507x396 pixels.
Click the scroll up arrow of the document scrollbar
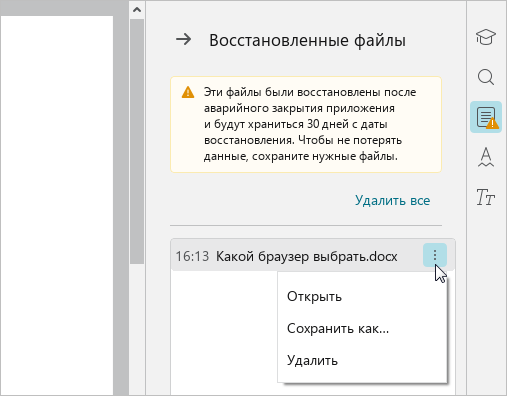point(137,10)
